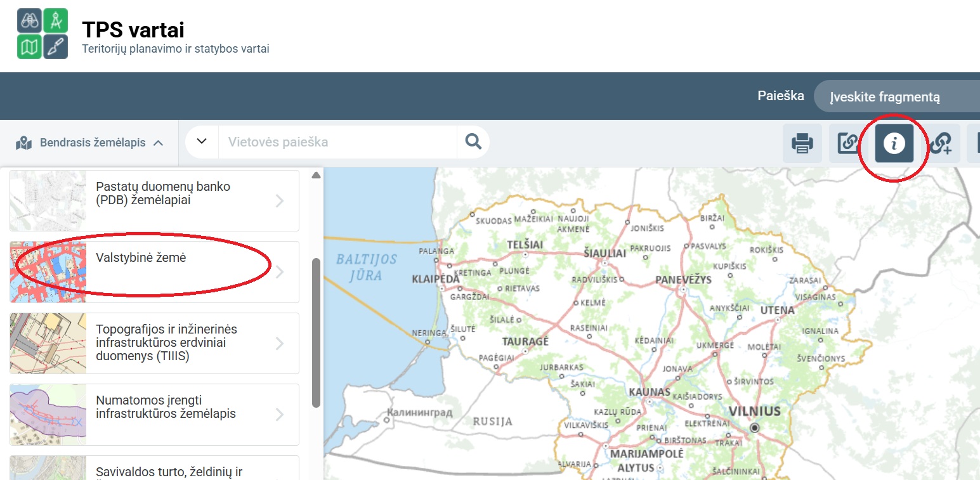This screenshot has width=980, height=480.
Task: Click the KRETINGA label on the map
Action: [x=473, y=273]
